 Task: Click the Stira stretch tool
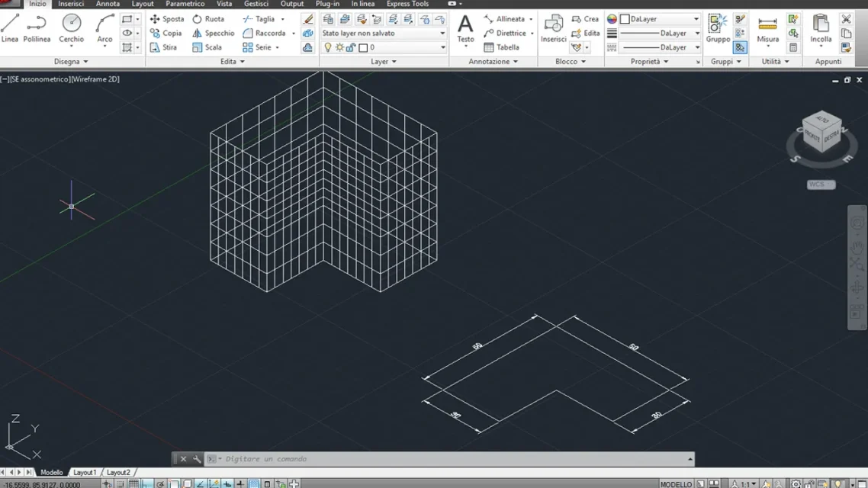tap(163, 47)
